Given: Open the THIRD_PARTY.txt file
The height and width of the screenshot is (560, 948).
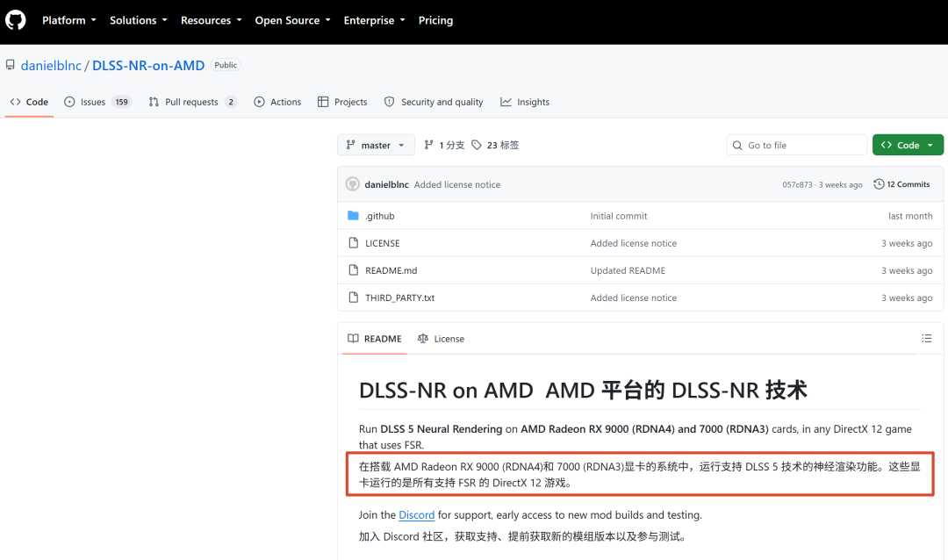Looking at the screenshot, I should (x=399, y=298).
